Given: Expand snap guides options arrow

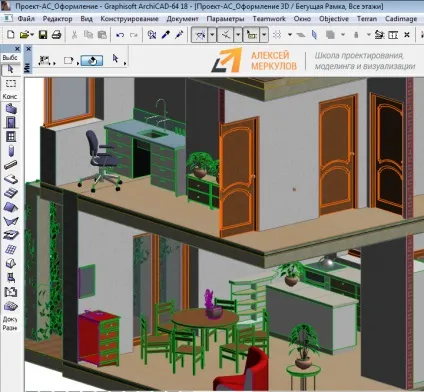Looking at the screenshot, I should [x=238, y=35].
